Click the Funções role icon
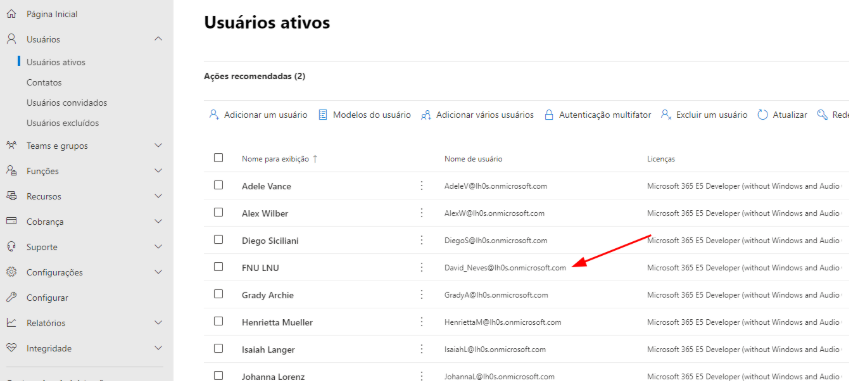Screen dimensions: 849x381 [11, 171]
